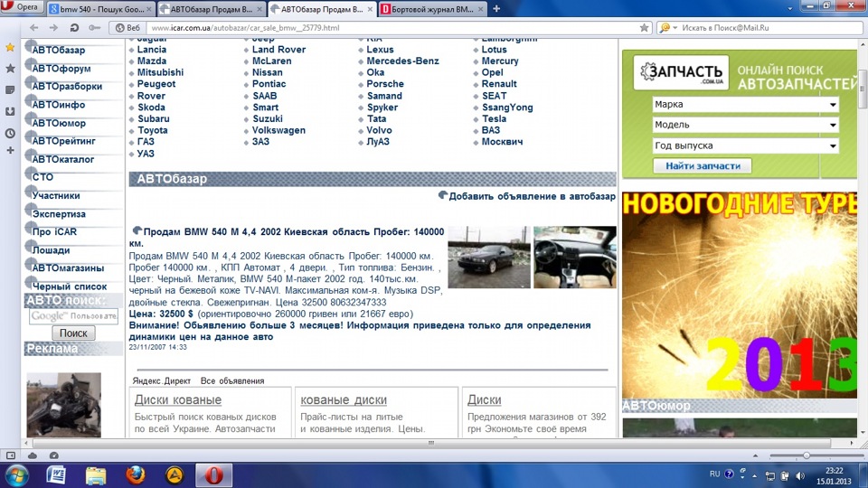
Task: Open the 'Диски' ad link
Action: 484,399
